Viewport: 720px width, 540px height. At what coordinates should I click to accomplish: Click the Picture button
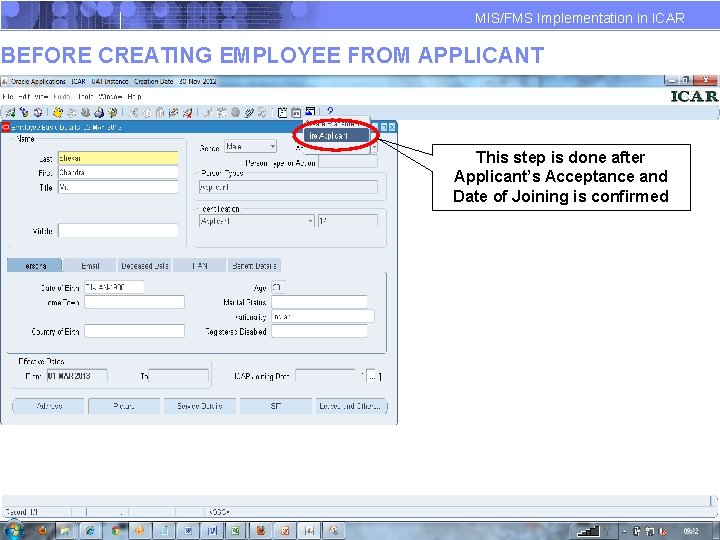[x=124, y=406]
